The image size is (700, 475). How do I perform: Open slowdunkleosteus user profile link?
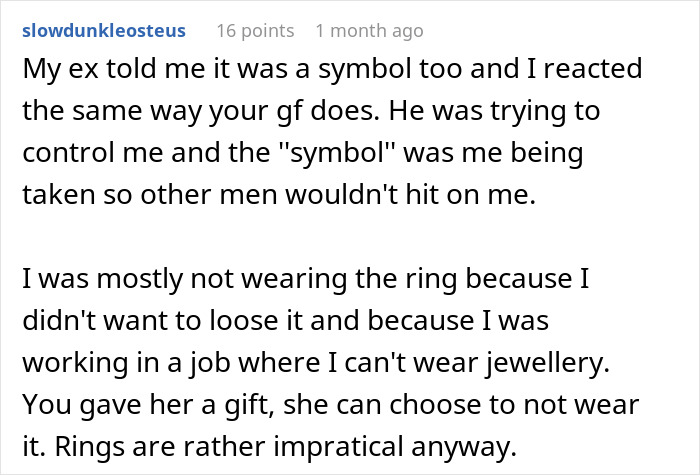[x=103, y=31]
